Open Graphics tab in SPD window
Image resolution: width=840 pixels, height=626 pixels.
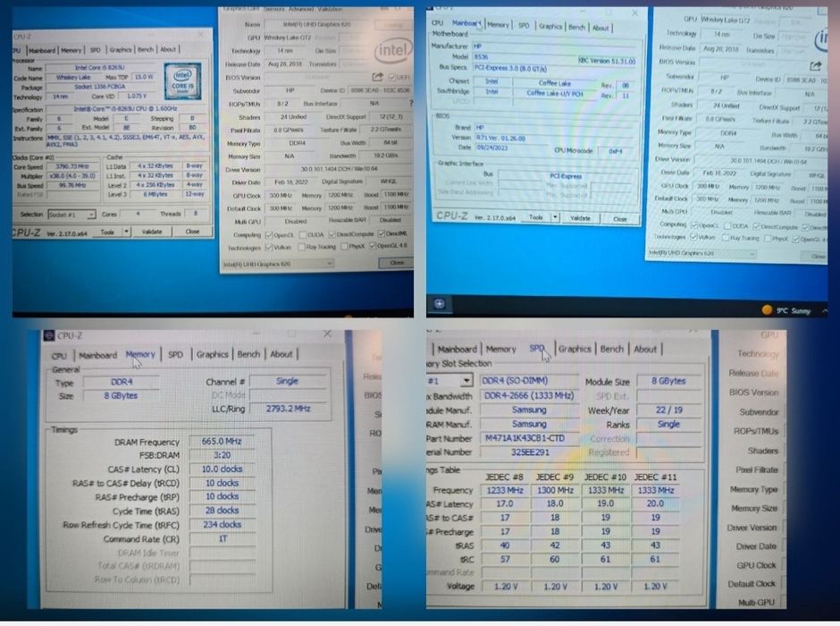click(575, 349)
